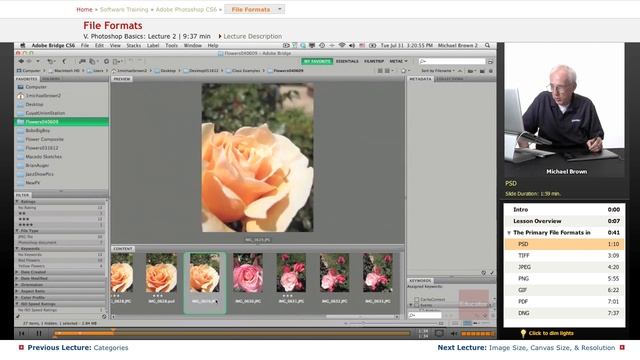Click red square icon beside Previous Lecture
The width and height of the screenshot is (640, 360).
click(x=21, y=348)
